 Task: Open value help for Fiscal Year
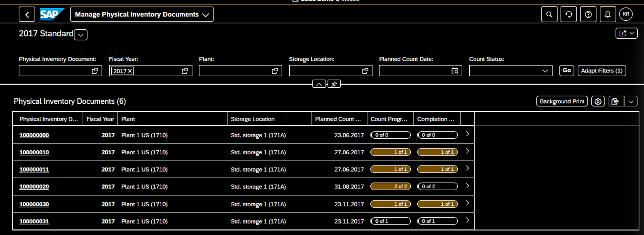[185, 71]
